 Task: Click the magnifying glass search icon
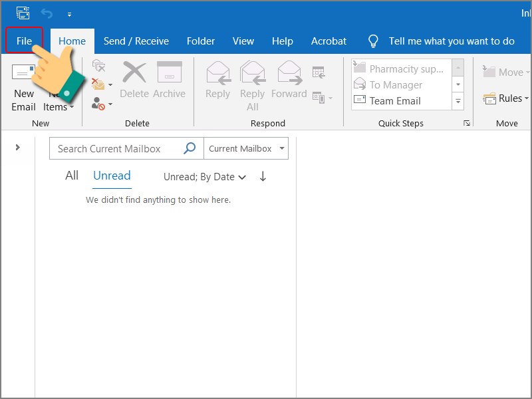click(190, 148)
